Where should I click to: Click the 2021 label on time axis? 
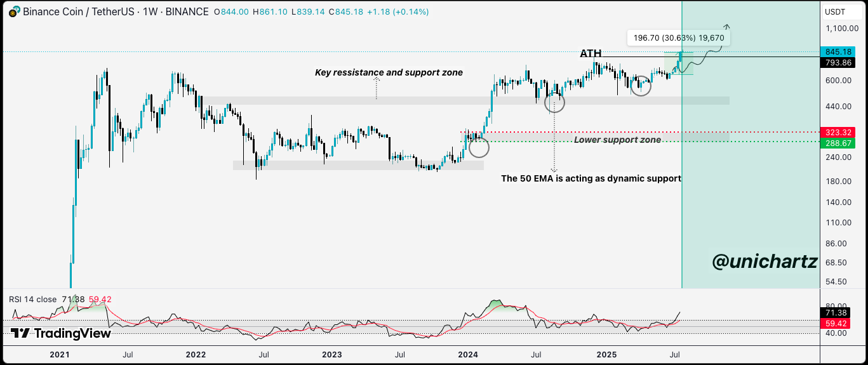tap(61, 354)
